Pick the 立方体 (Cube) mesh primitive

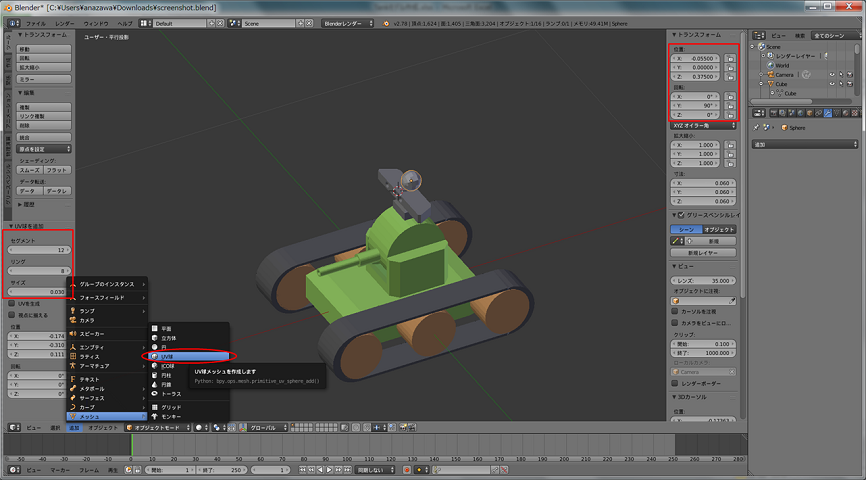click(x=171, y=338)
